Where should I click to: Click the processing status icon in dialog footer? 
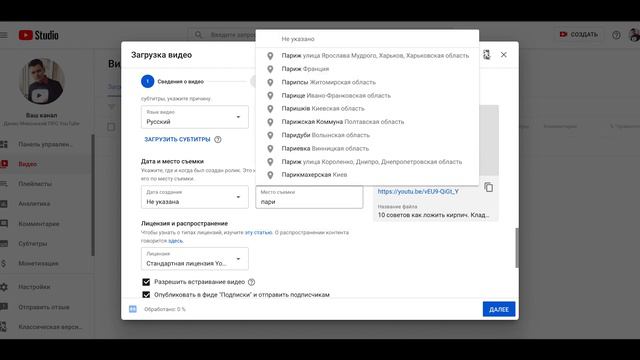click(133, 309)
